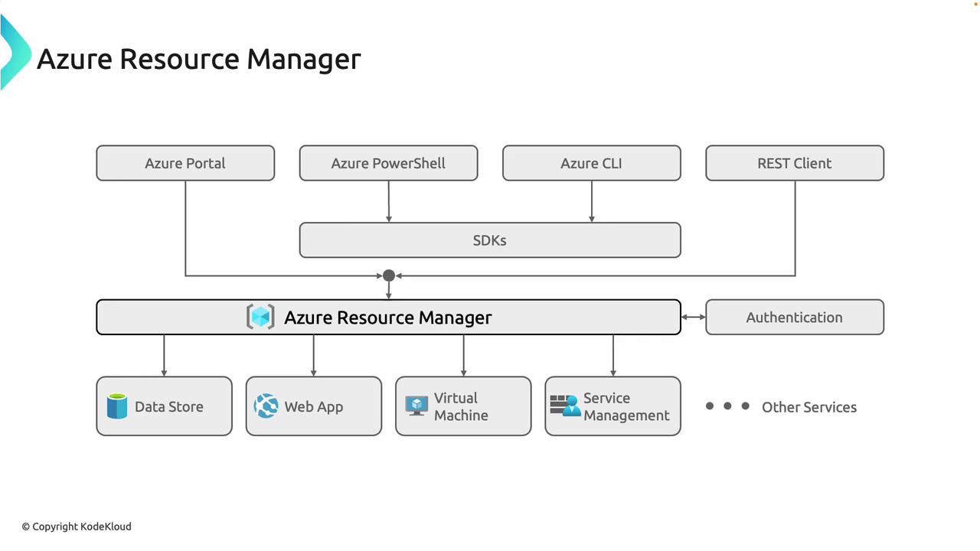The height and width of the screenshot is (551, 980).
Task: Click the Service Management icon
Action: point(565,406)
